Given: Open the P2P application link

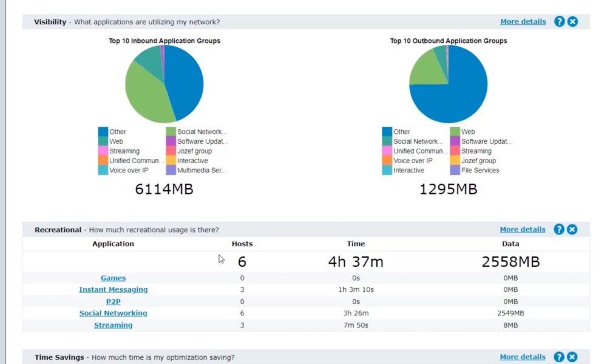Looking at the screenshot, I should 113,302.
